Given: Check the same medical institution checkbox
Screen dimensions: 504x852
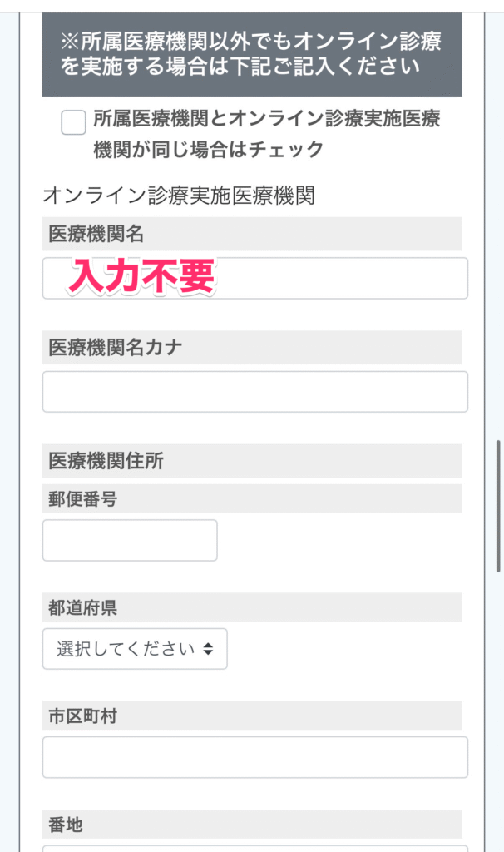Looking at the screenshot, I should pos(73,122).
